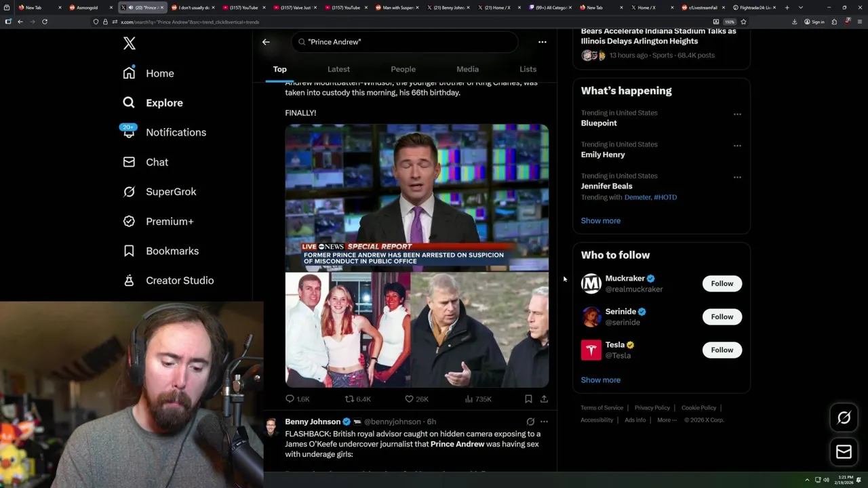Click #HOTD trending hashtag link
Viewport: 868px width, 488px height.
665,197
